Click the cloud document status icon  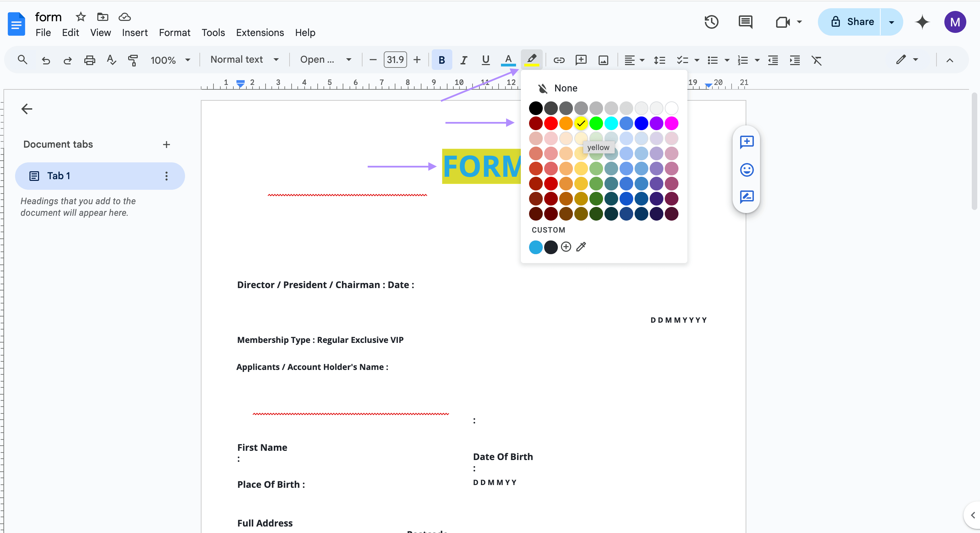click(125, 17)
